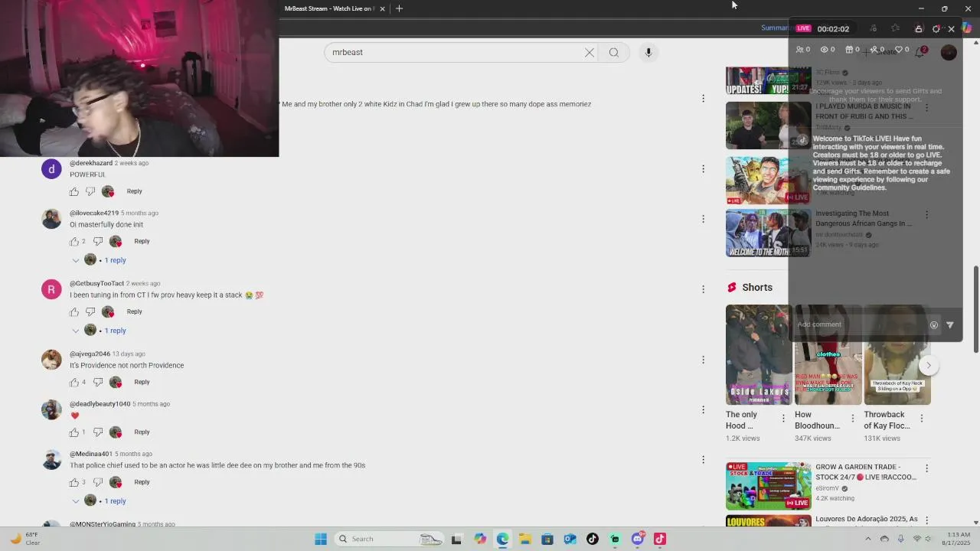Screen dimensions: 980x551
Task: Show hidden system tray icons
Action: coord(868,539)
